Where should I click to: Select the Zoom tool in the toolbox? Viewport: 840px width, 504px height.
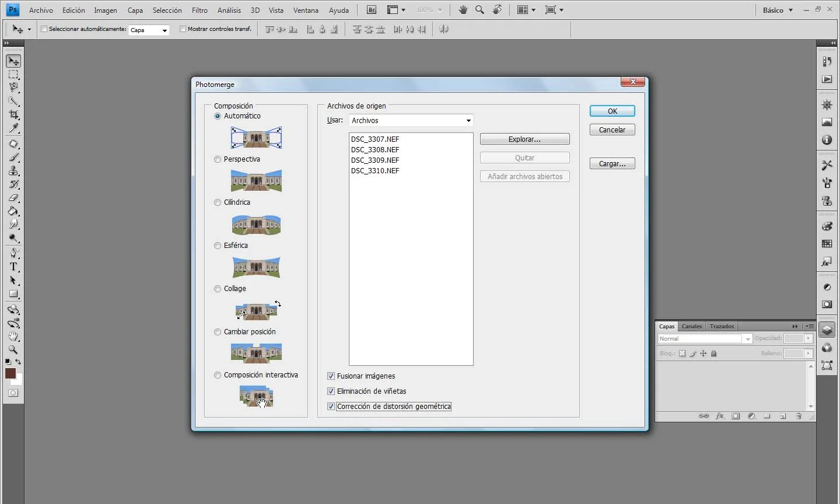click(x=13, y=350)
